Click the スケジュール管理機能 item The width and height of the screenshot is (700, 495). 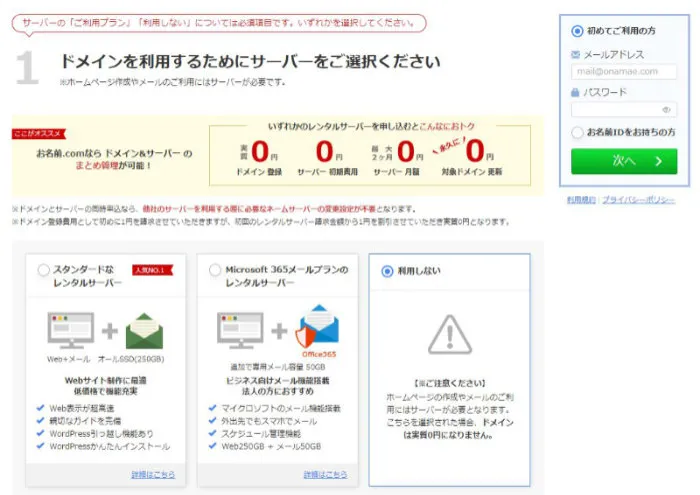pyautogui.click(x=261, y=433)
